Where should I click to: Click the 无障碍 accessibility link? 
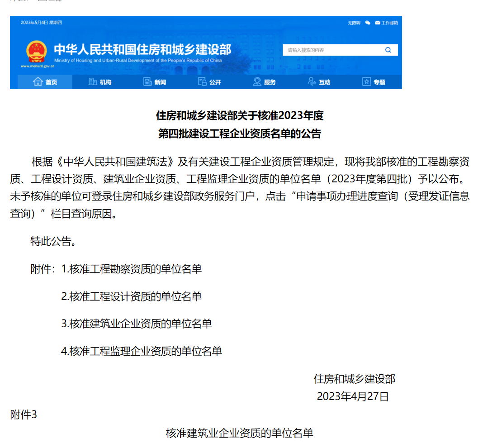[354, 23]
